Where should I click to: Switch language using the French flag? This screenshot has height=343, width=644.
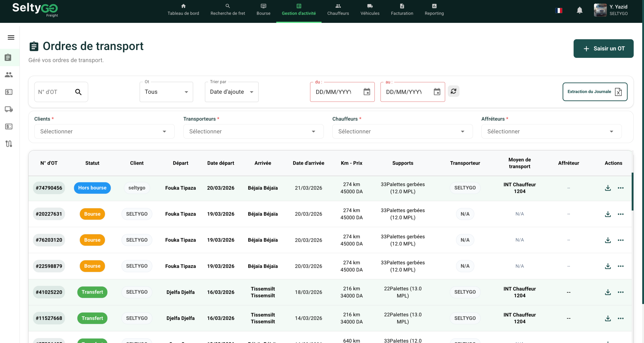(x=558, y=10)
